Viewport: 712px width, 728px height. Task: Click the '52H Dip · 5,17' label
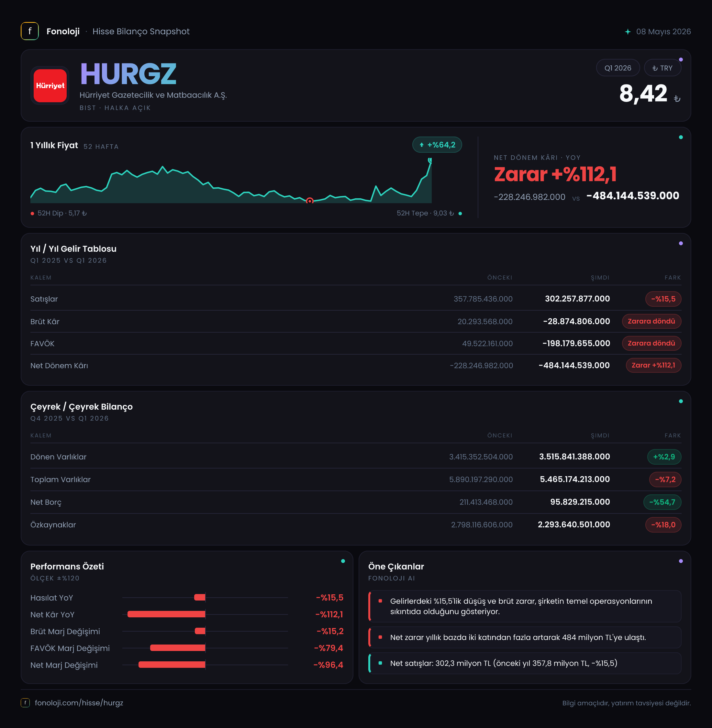(x=62, y=213)
